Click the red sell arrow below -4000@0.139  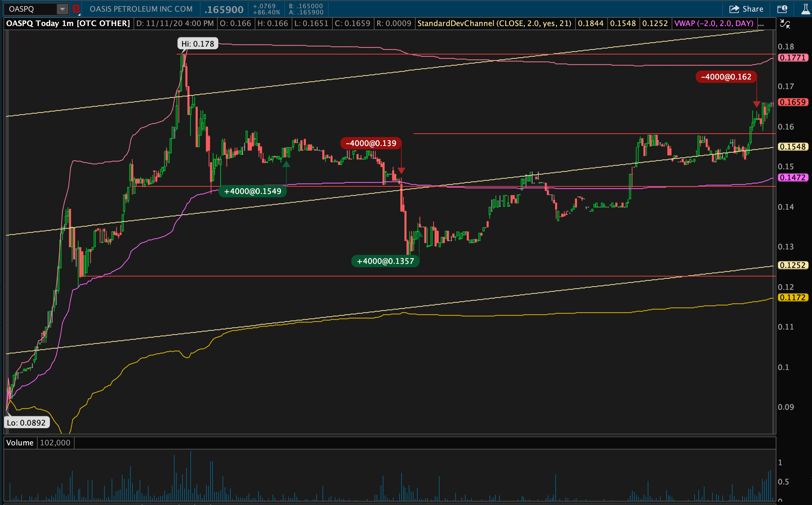[x=401, y=170]
